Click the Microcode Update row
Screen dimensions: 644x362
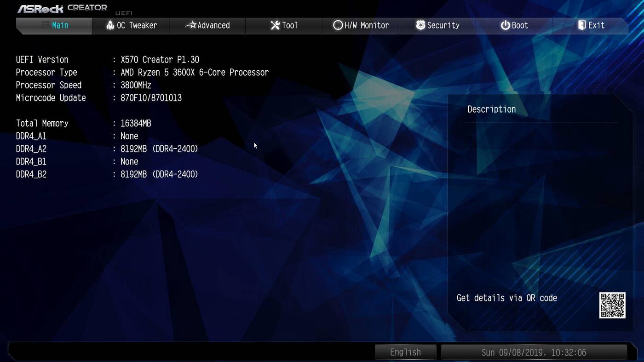98,98
